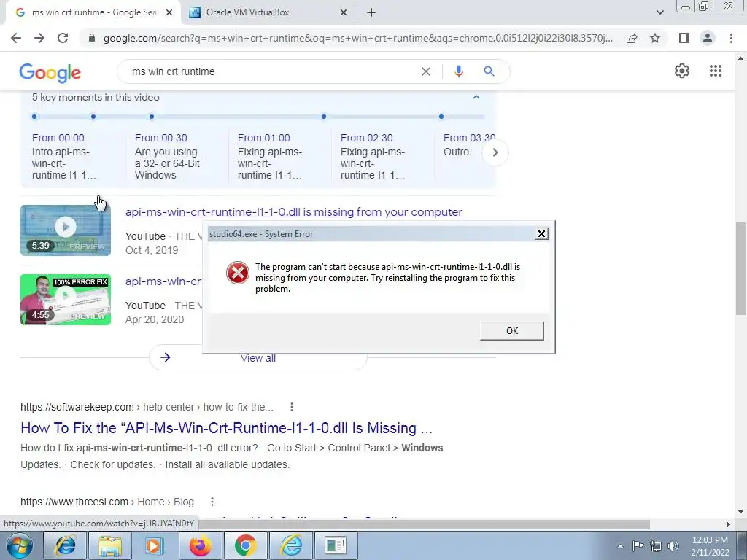The image size is (747, 560).
Task: Close the Oracle VM VirtualBox tab
Action: 344,13
